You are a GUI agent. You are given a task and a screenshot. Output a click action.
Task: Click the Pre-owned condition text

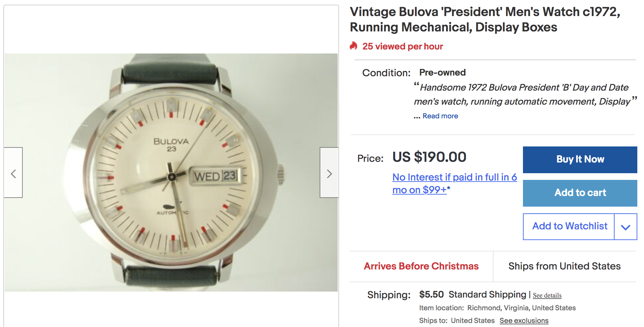coord(442,73)
